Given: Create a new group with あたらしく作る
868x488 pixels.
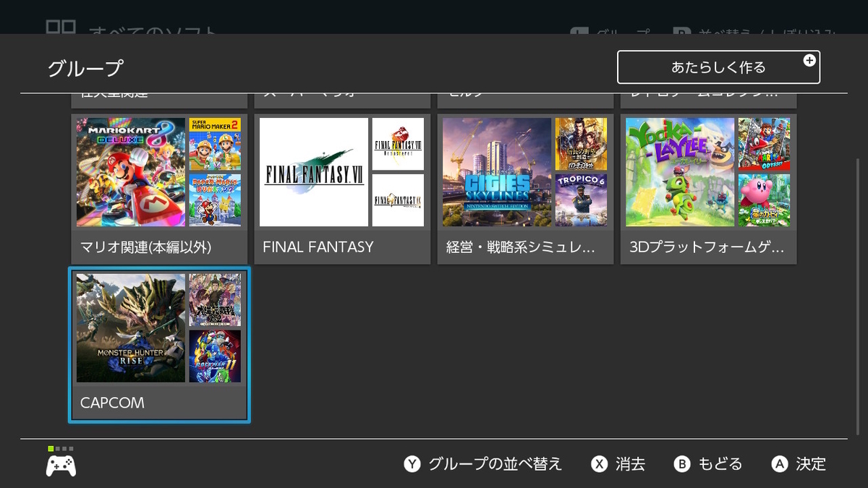Looking at the screenshot, I should (718, 67).
